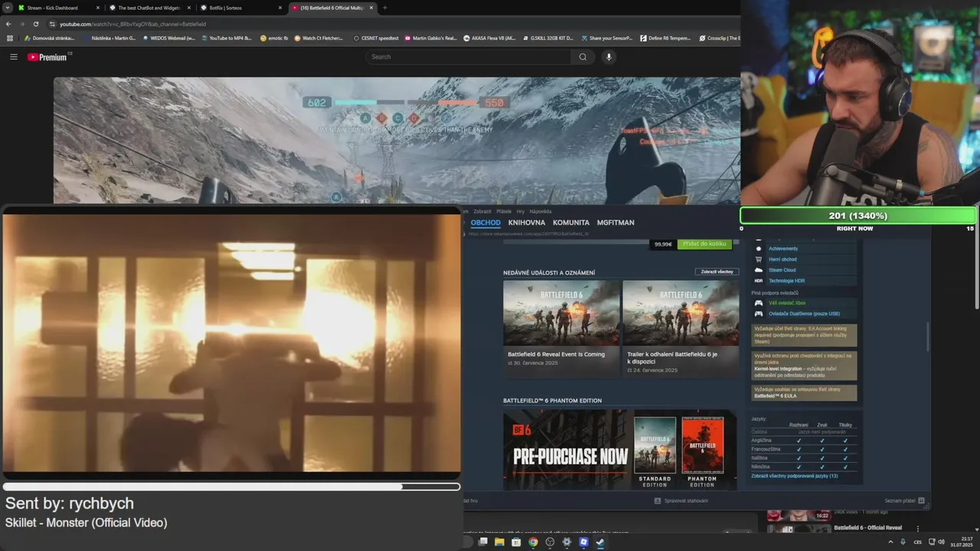The width and height of the screenshot is (980, 551).
Task: Open Trailer k odhalení Battlefieldu 6 card
Action: pos(681,329)
